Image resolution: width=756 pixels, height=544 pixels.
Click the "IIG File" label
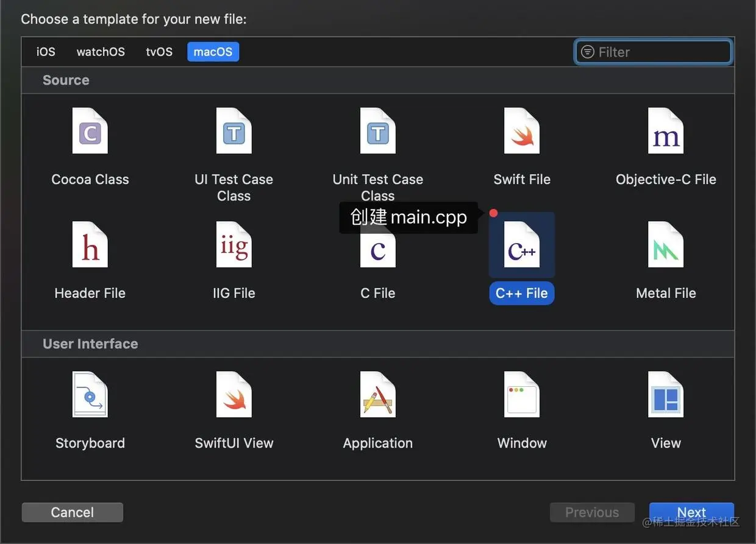pyautogui.click(x=234, y=293)
